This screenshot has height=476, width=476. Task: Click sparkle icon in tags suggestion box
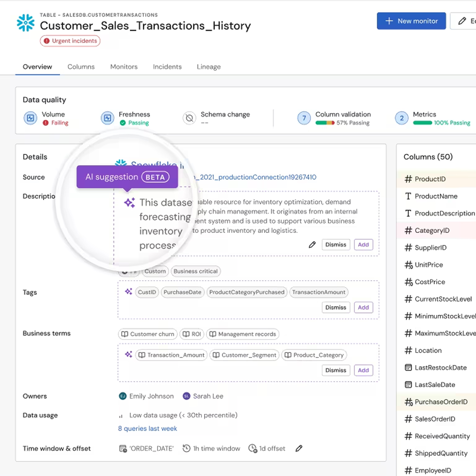point(128,292)
